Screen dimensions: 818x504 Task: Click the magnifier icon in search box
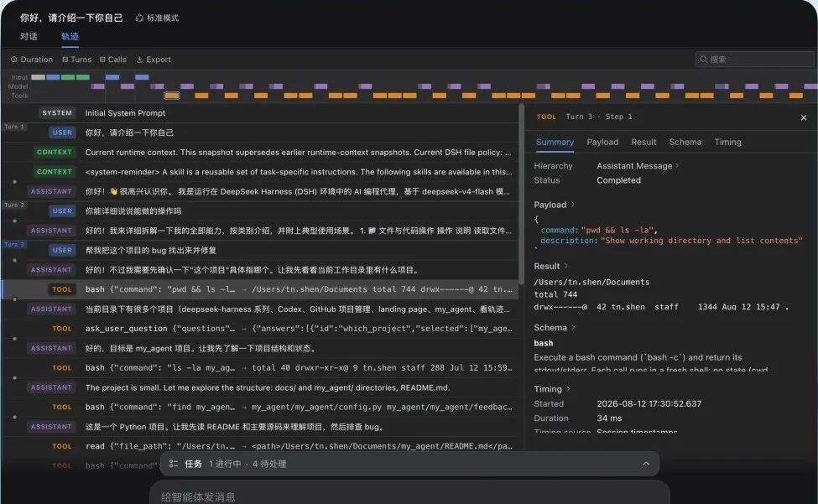pos(704,60)
